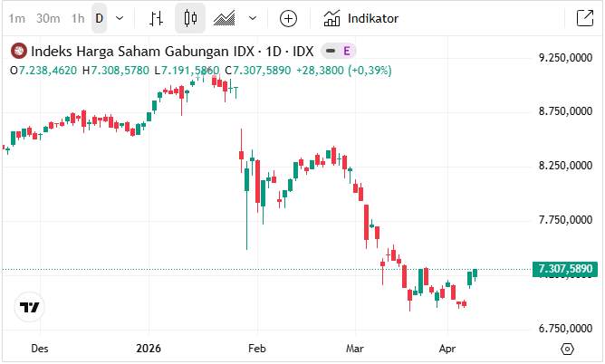Select the candlestick chart style icon
The height and width of the screenshot is (364, 605).
189,18
